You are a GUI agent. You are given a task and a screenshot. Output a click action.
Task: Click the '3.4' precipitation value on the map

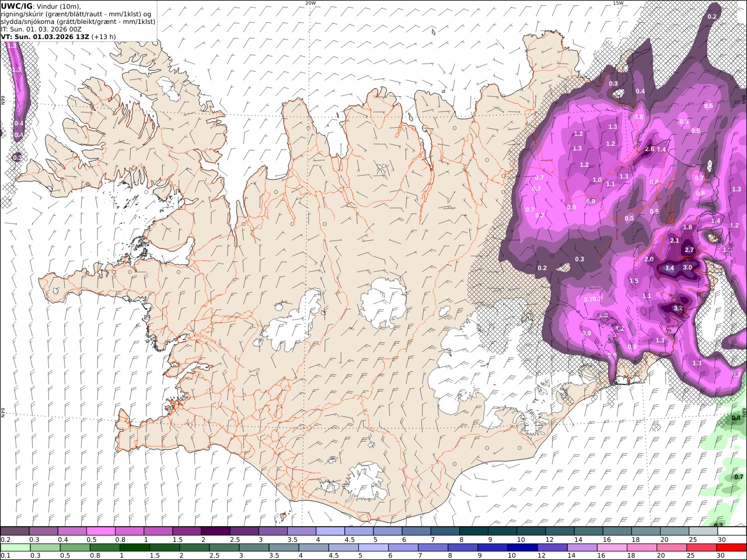[x=669, y=268]
